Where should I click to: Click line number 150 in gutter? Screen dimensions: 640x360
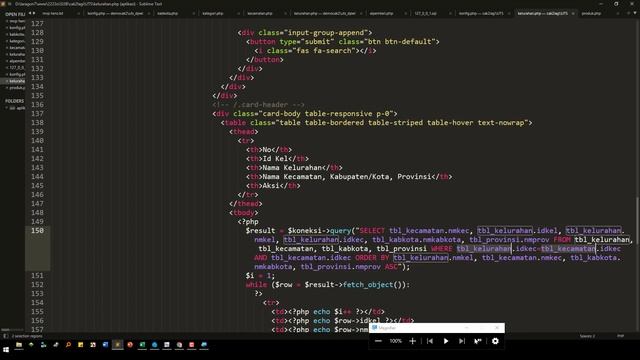click(37, 231)
